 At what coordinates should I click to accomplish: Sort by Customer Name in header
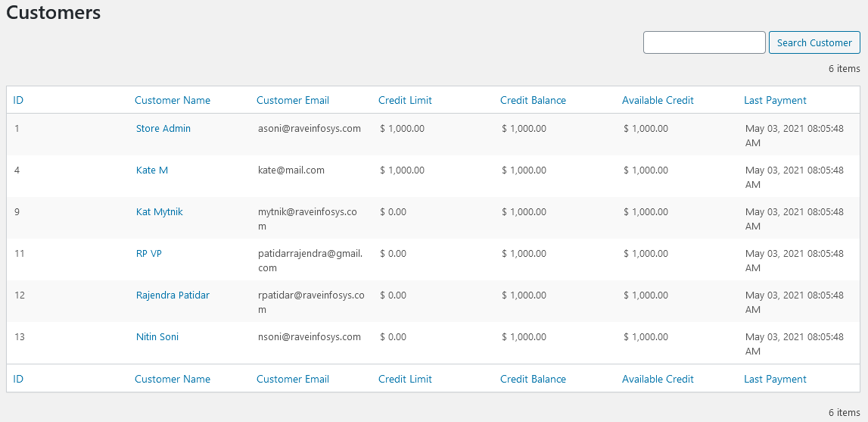[172, 100]
